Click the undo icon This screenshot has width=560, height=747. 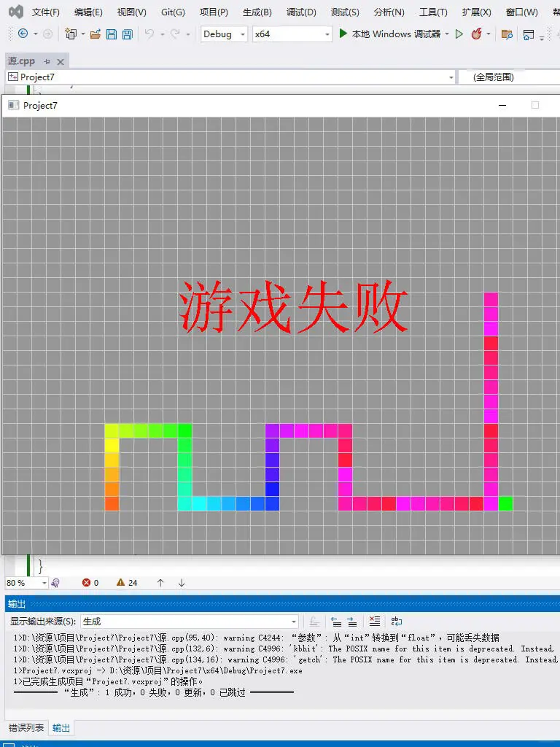pyautogui.click(x=149, y=34)
